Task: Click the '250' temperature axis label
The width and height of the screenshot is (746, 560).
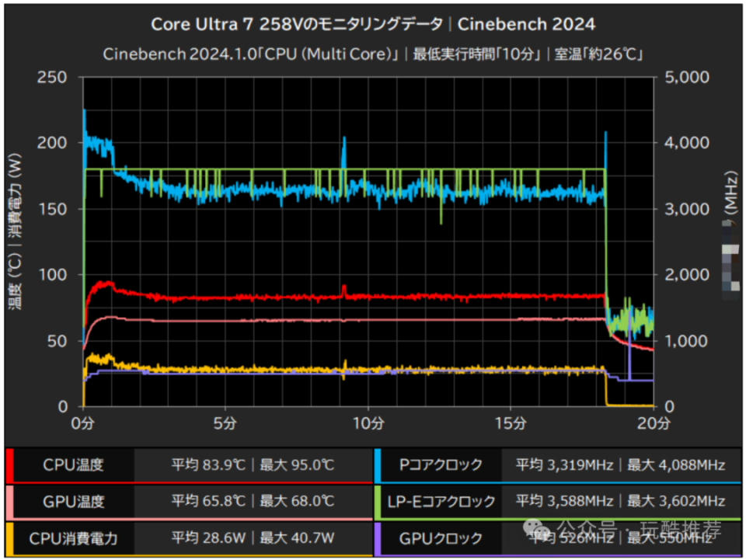Action: pyautogui.click(x=52, y=78)
